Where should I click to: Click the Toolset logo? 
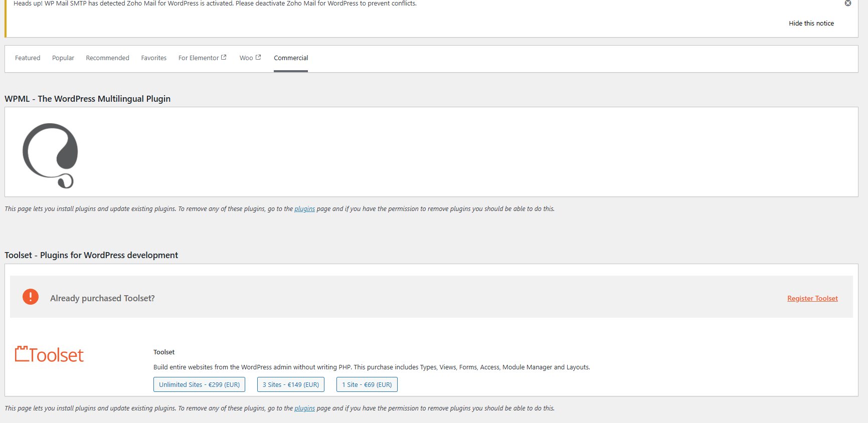49,354
